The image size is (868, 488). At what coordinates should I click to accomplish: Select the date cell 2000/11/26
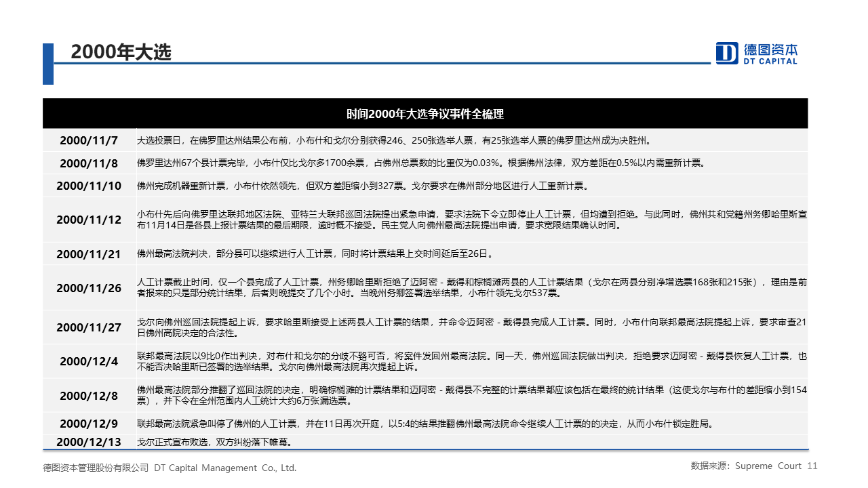coord(89,288)
